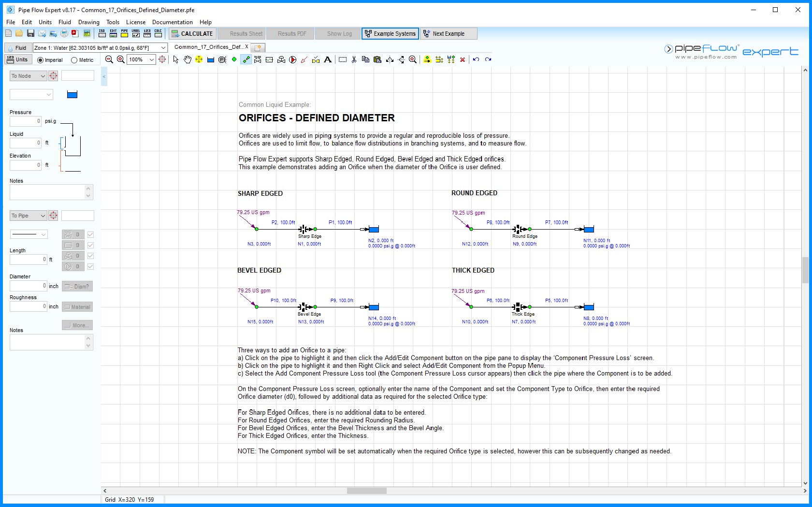
Task: Collapse the left panel with the small arrow
Action: (x=104, y=77)
